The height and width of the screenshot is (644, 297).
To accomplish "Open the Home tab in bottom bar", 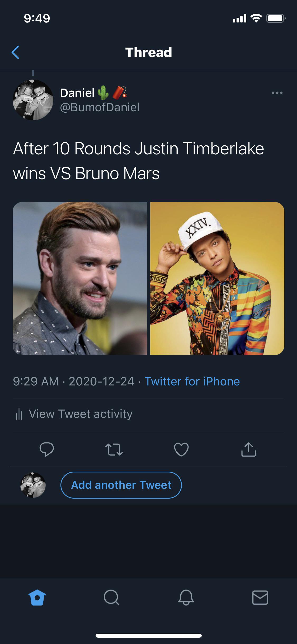I will pos(37,597).
